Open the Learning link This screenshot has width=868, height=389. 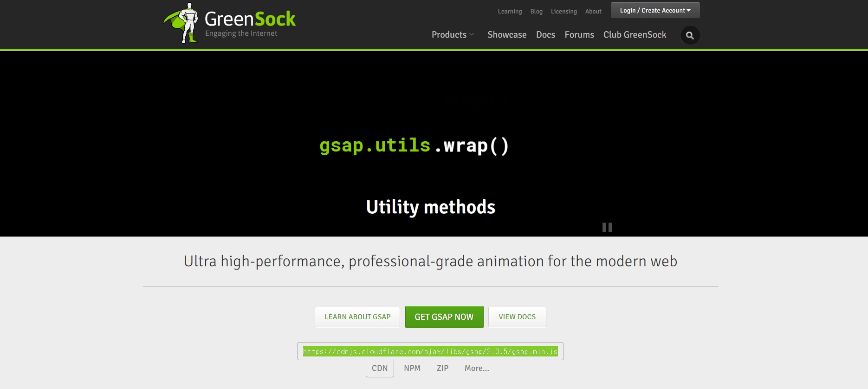510,12
